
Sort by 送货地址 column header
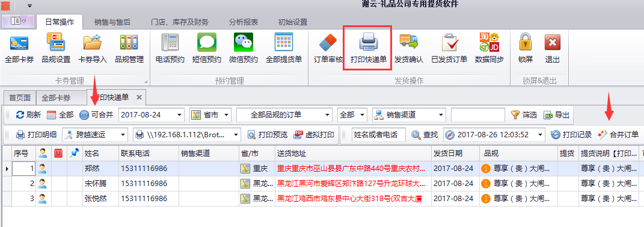[x=353, y=154]
